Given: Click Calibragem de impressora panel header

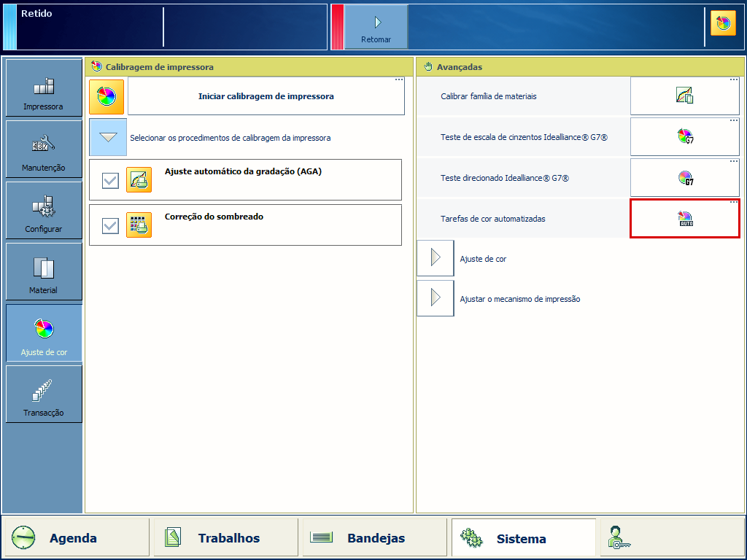Looking at the screenshot, I should coord(249,67).
